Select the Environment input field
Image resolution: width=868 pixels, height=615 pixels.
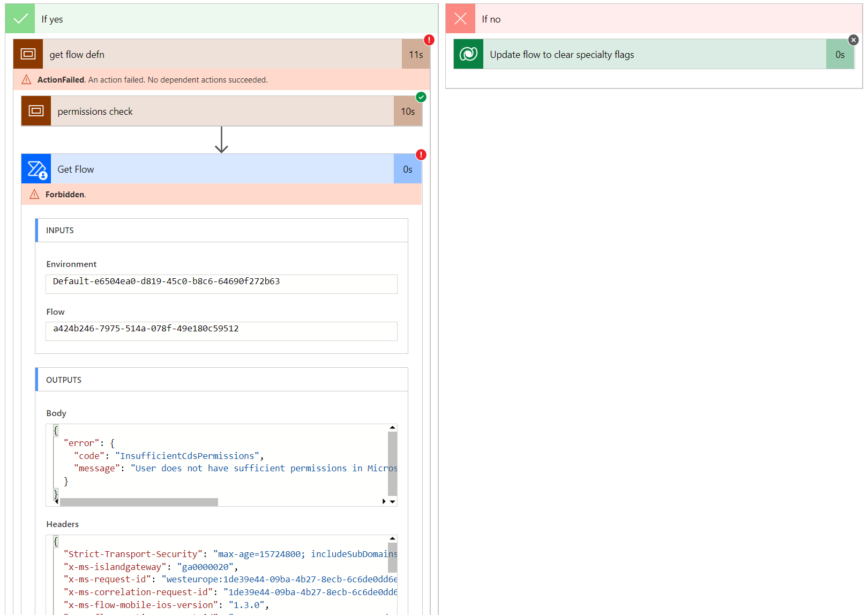click(x=221, y=284)
